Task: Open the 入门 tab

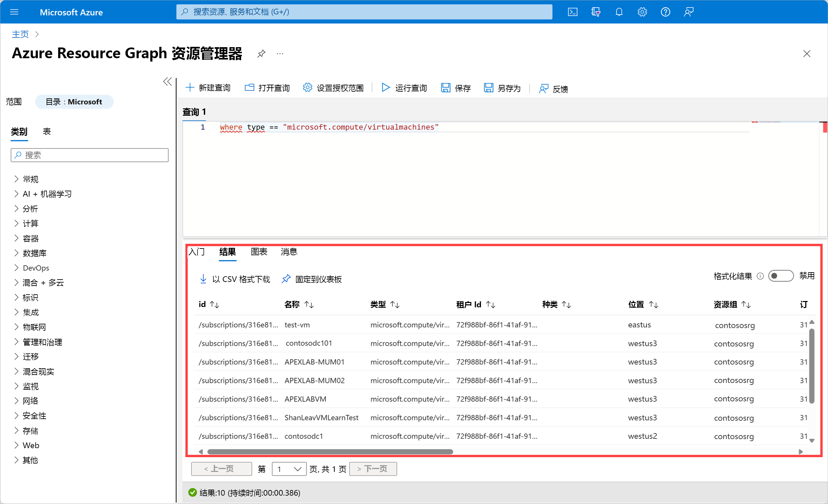Action: click(196, 251)
